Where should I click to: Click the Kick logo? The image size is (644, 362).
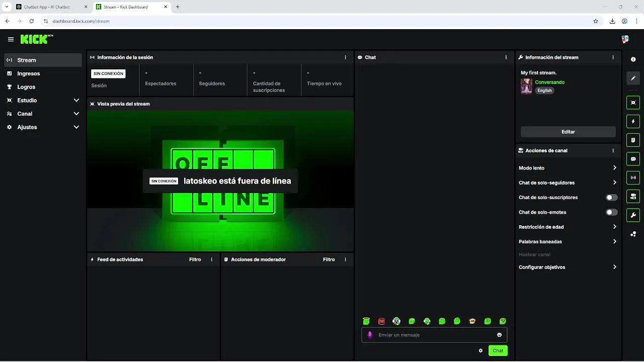(x=37, y=39)
